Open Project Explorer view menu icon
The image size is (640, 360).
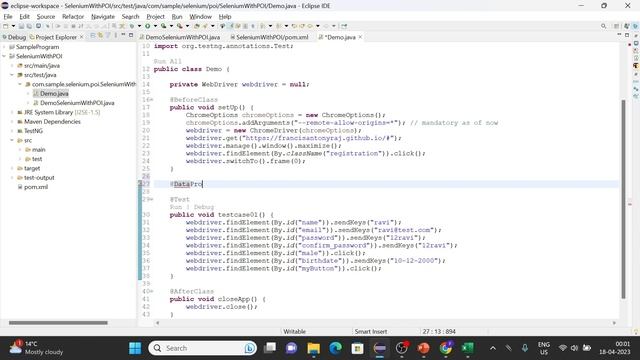(x=116, y=36)
